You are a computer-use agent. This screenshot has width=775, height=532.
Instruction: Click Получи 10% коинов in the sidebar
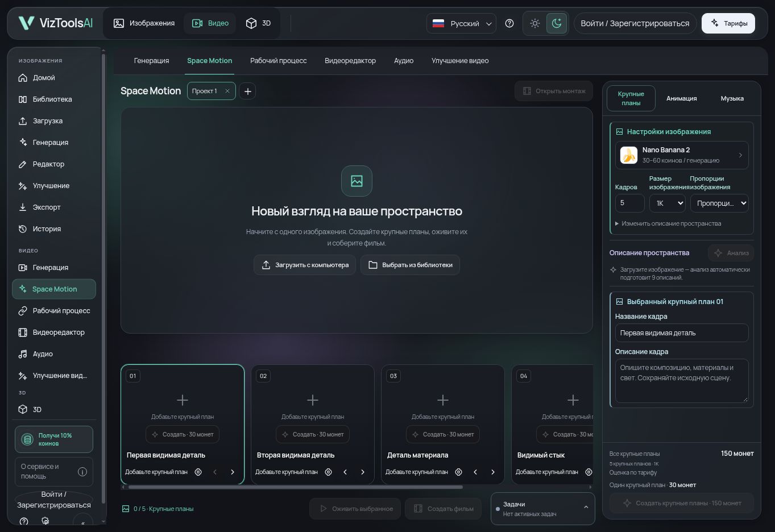click(x=54, y=439)
